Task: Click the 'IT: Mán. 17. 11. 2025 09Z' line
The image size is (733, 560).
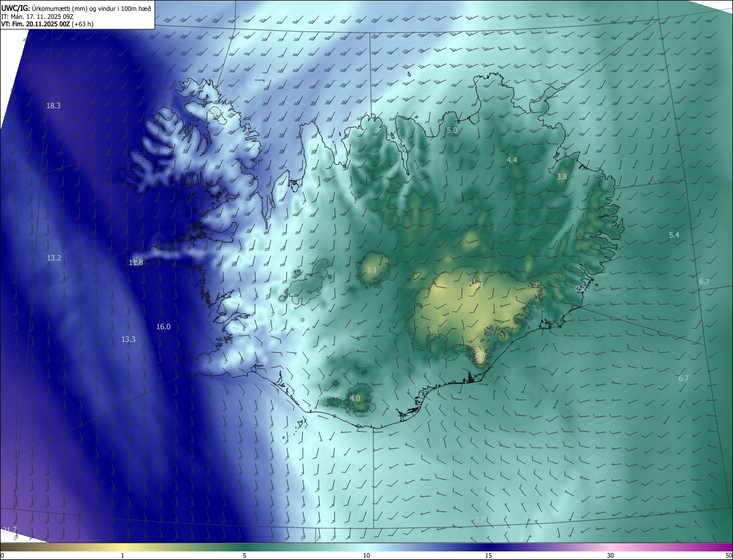Action: (x=37, y=17)
